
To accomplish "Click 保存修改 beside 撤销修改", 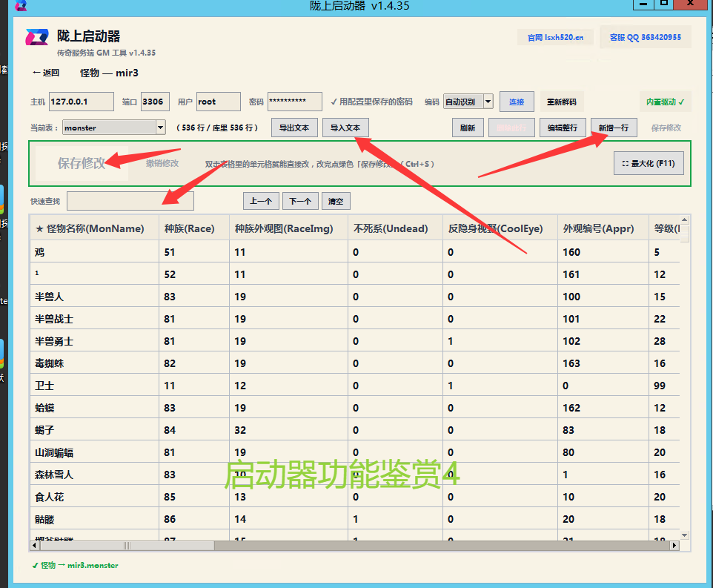I will tap(82, 163).
